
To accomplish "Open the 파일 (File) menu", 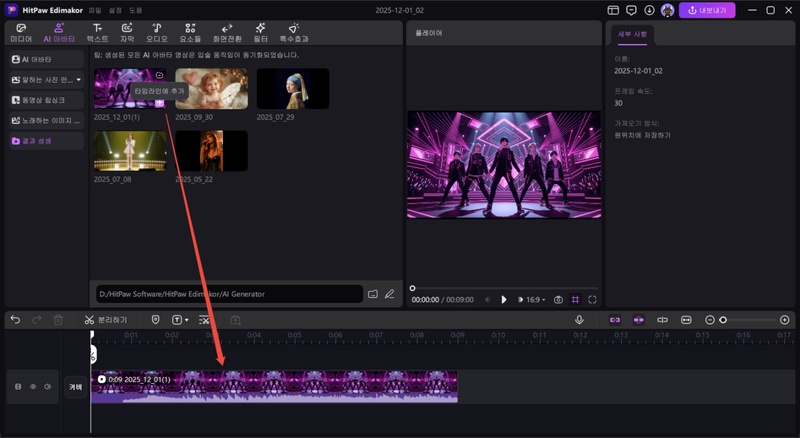I will (x=95, y=10).
